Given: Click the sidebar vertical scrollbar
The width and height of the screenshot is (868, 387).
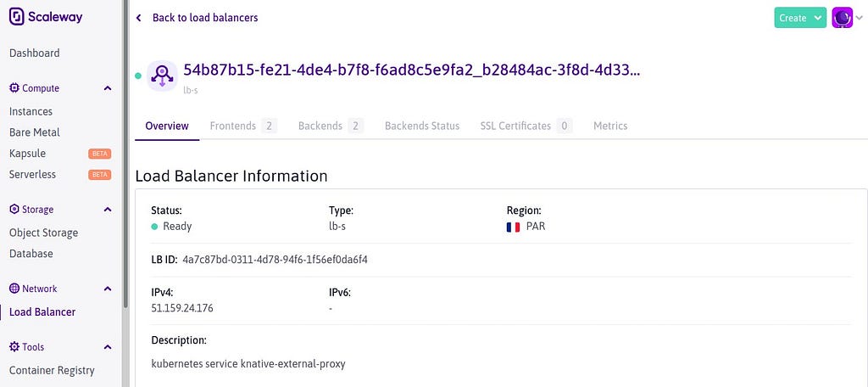Looking at the screenshot, I should tap(125, 154).
